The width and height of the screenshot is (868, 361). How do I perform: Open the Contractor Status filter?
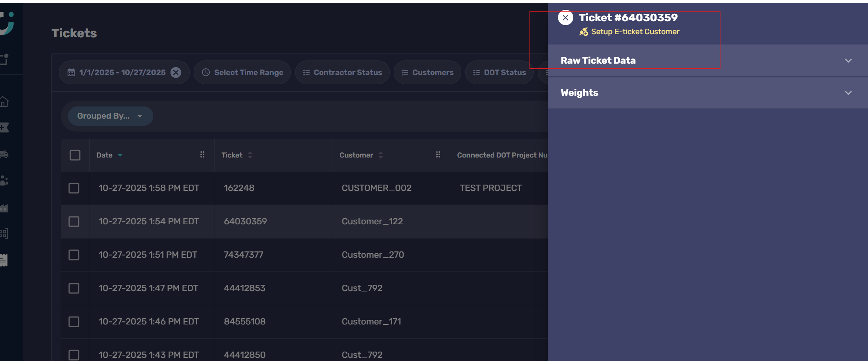pos(342,72)
